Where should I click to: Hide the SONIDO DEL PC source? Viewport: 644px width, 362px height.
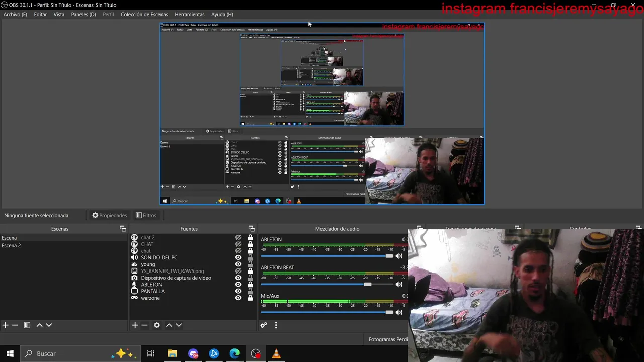pos(238,257)
